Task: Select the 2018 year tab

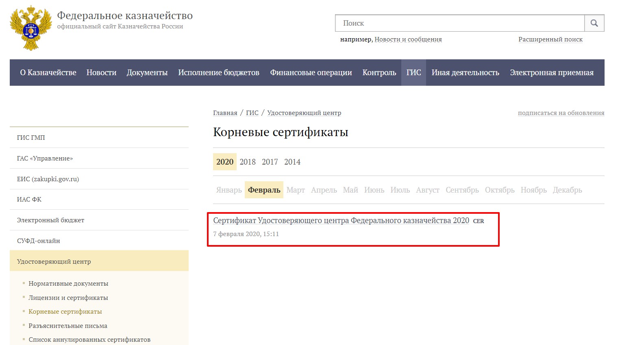Action: pos(248,162)
